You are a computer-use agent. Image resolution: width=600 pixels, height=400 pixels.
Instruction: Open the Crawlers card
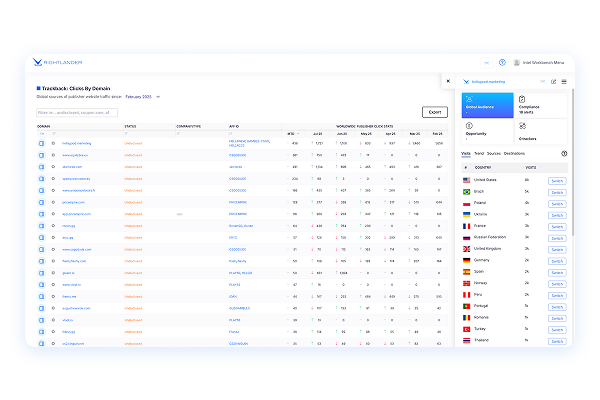click(541, 131)
